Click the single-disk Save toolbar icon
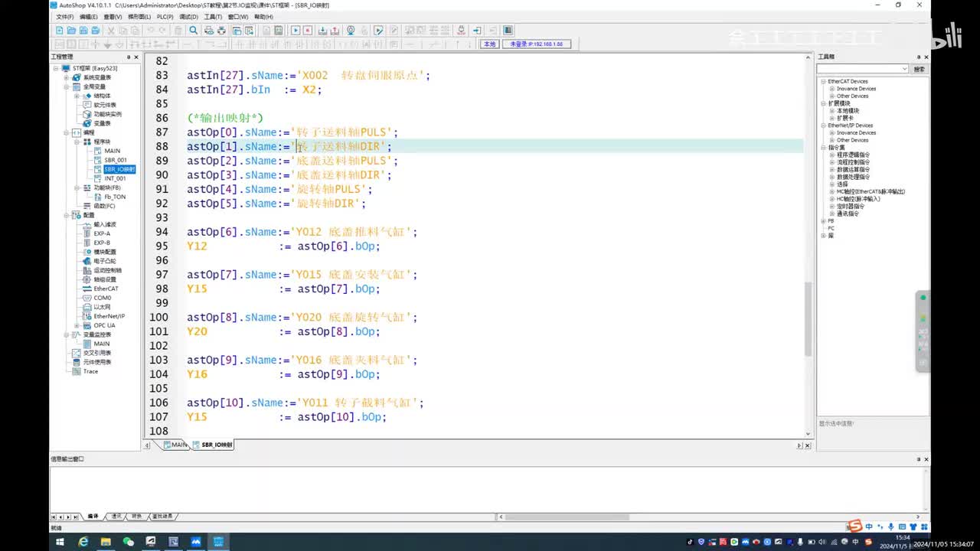The width and height of the screenshot is (980, 551). click(83, 31)
